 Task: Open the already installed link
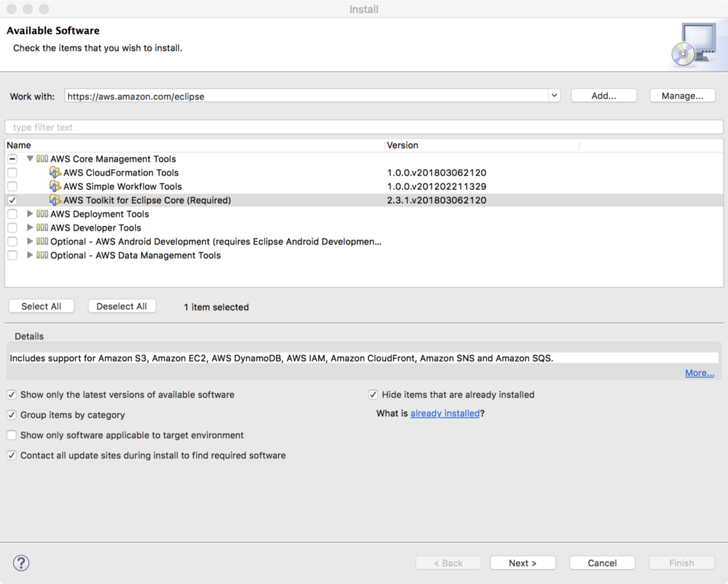point(445,414)
